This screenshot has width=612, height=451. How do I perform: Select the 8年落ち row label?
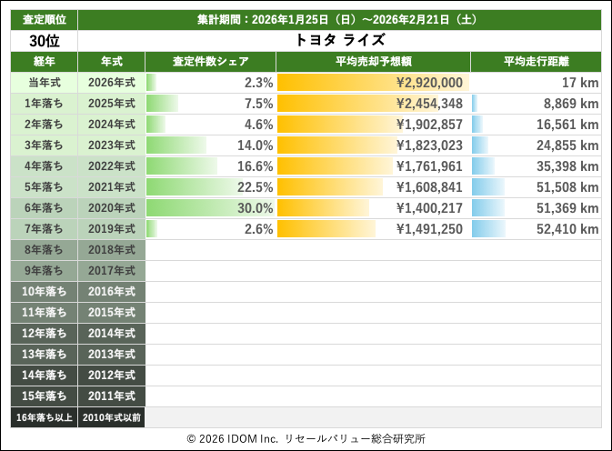click(x=43, y=249)
